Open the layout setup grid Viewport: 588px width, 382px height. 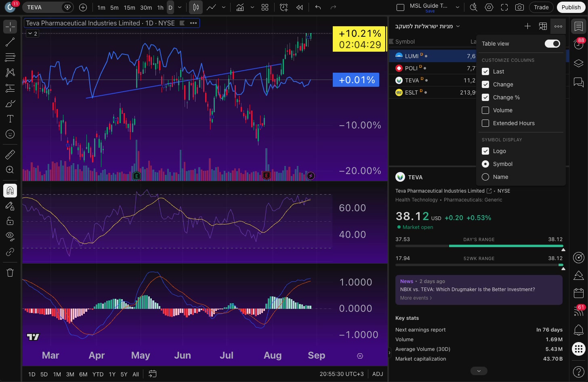point(265,7)
